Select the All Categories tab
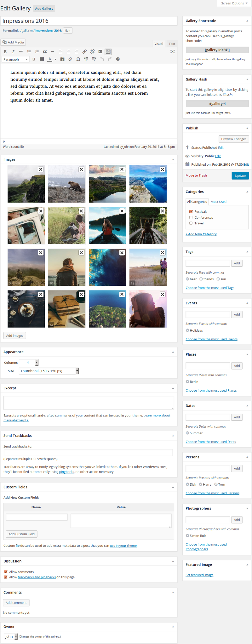Viewport: 252px width, 644px height. [197, 202]
